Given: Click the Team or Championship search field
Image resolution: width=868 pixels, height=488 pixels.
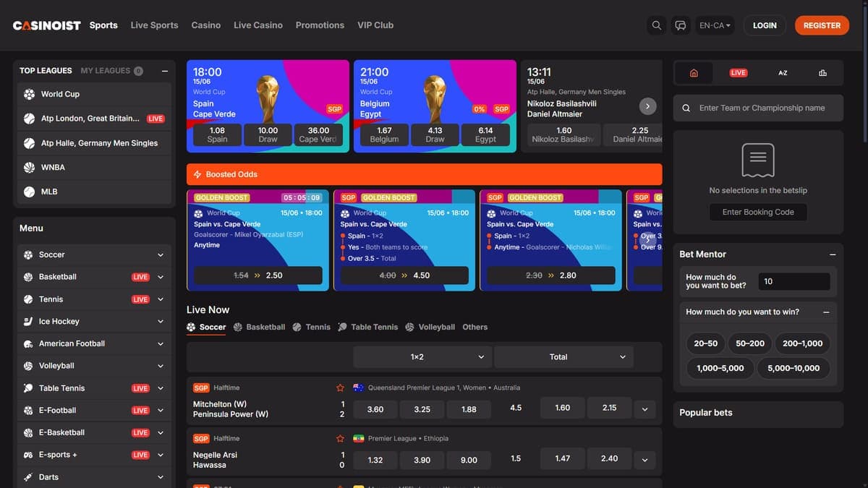Looking at the screenshot, I should pos(758,108).
